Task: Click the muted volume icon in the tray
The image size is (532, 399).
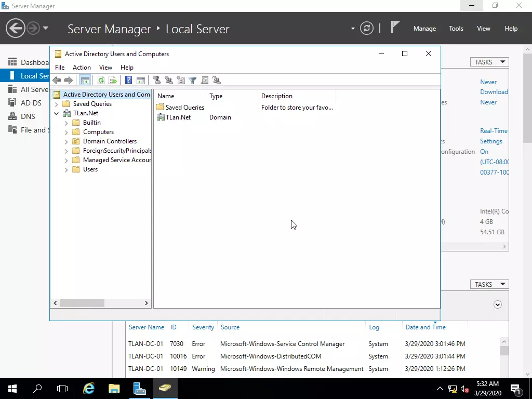Action: (x=465, y=389)
